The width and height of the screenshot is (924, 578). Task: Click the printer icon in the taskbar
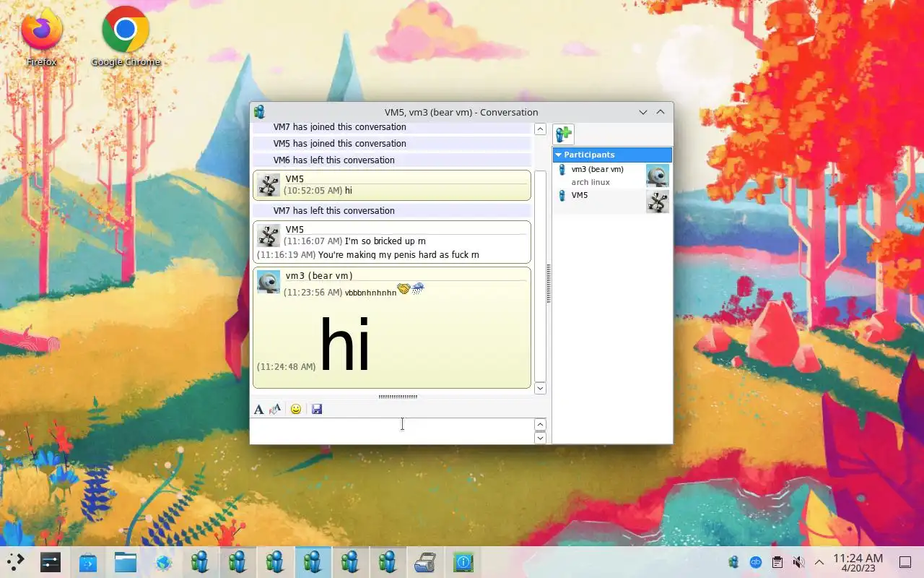(x=425, y=562)
